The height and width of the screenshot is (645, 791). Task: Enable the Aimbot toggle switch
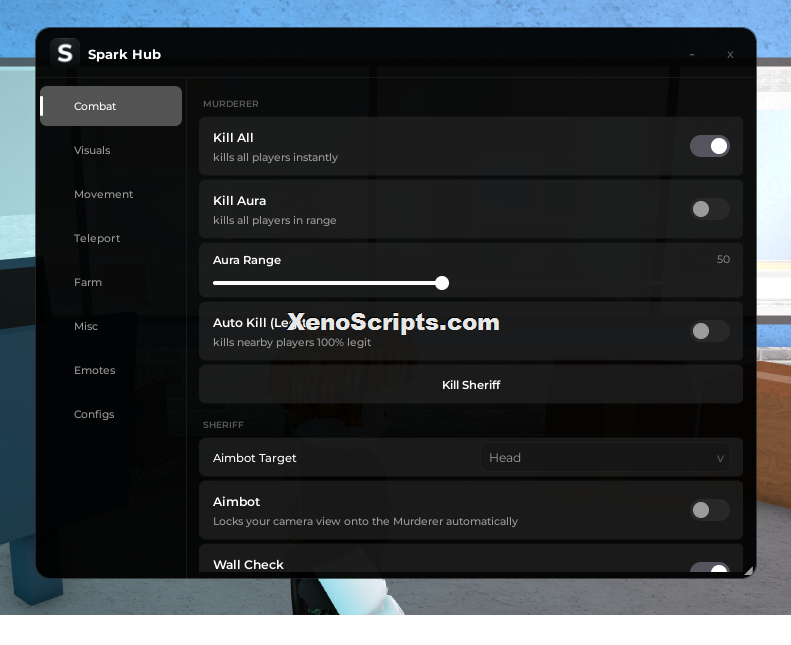(x=709, y=510)
